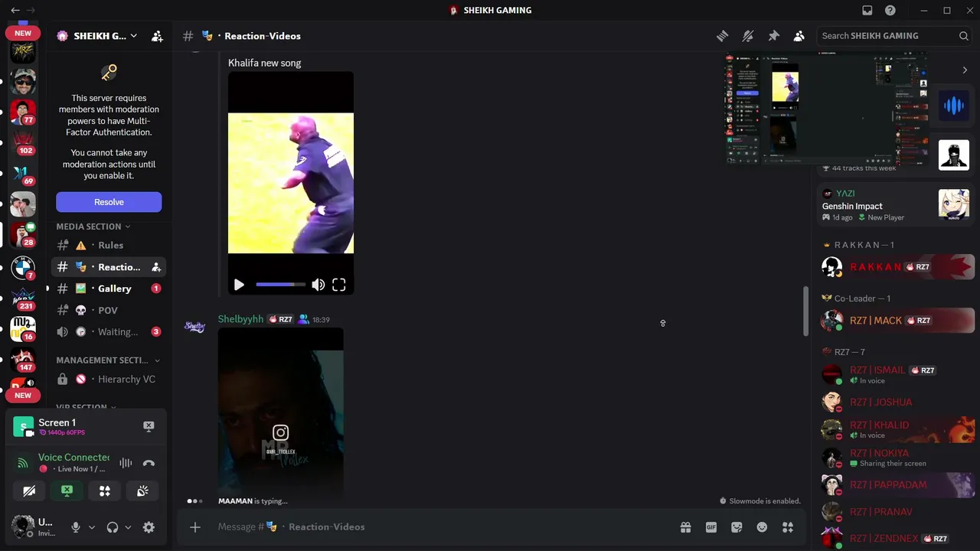Open headphone output options arrow
Viewport: 980px width, 551px height.
click(128, 527)
